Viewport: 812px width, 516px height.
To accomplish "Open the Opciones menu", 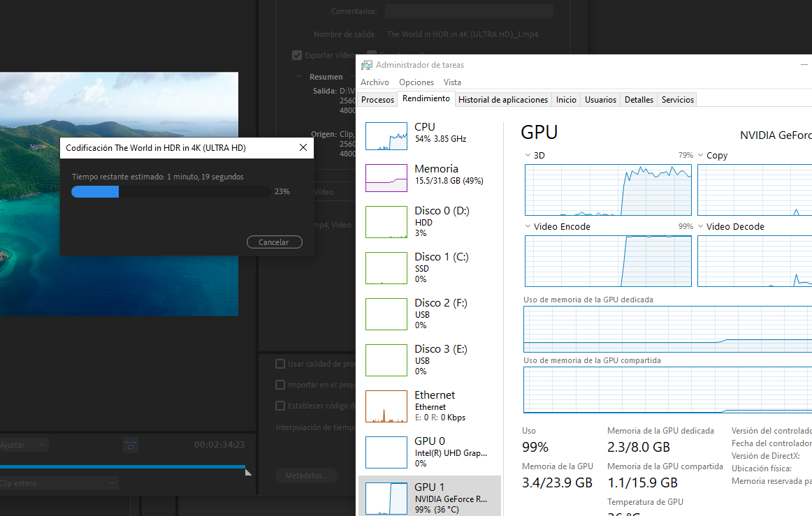I will coord(416,82).
